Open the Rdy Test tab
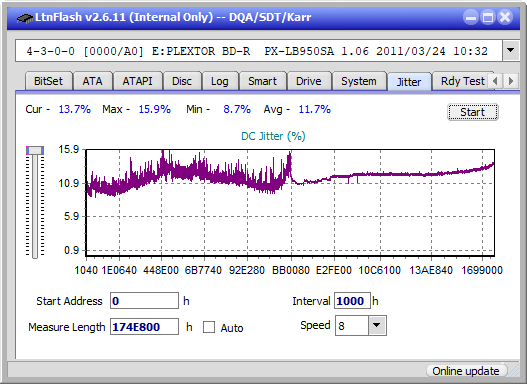 point(462,81)
